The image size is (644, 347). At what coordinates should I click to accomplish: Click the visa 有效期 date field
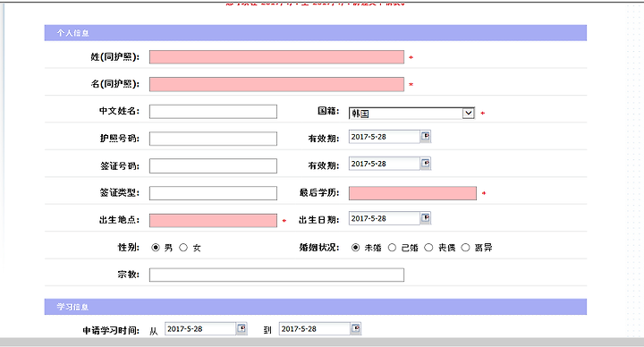click(x=385, y=164)
